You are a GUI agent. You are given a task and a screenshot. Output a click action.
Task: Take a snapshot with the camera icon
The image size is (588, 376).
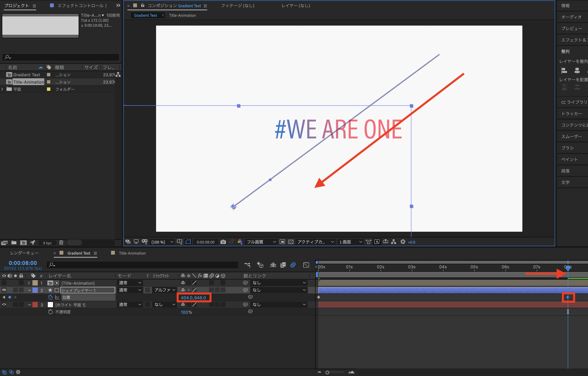[223, 242]
